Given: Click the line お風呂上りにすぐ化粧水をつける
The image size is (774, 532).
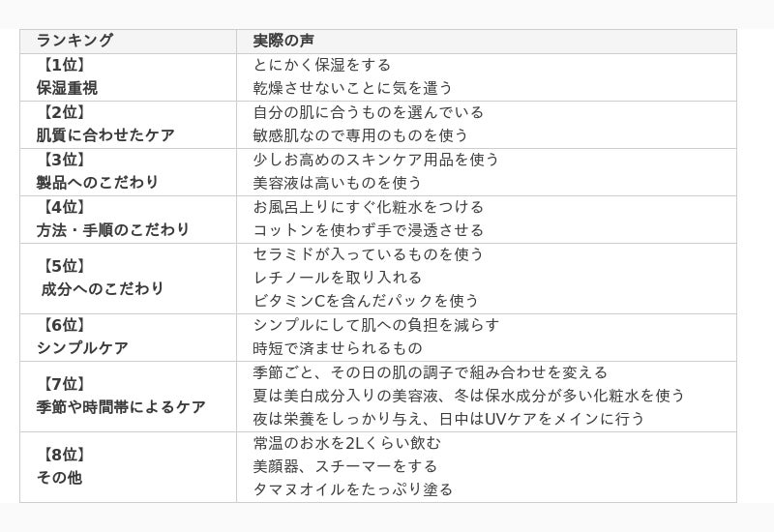Looking at the screenshot, I should (369, 207).
